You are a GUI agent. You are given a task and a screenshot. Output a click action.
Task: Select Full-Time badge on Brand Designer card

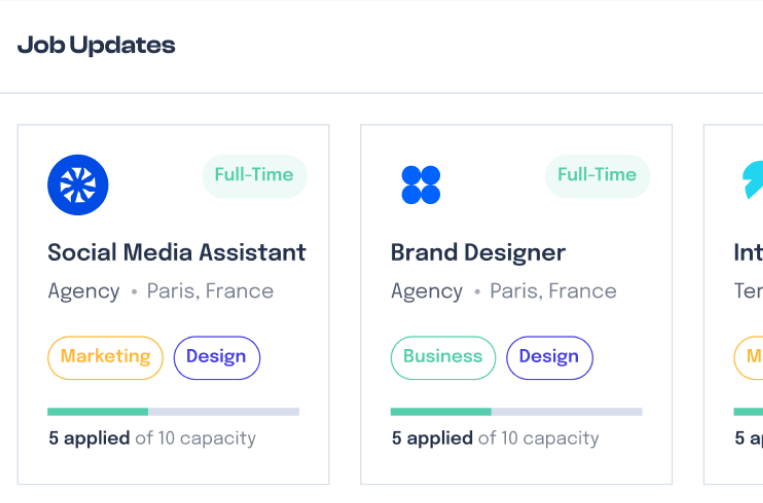click(x=598, y=176)
